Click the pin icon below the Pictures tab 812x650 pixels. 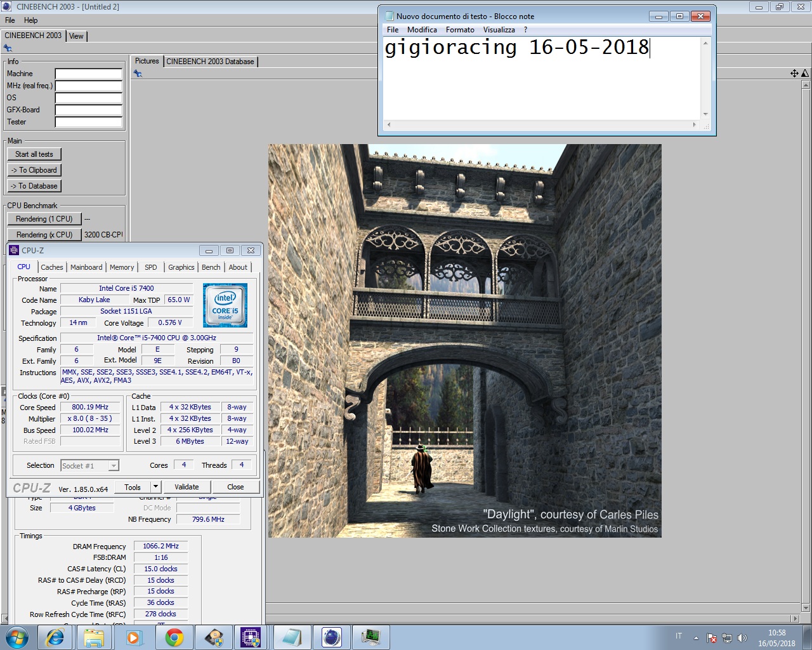click(138, 74)
